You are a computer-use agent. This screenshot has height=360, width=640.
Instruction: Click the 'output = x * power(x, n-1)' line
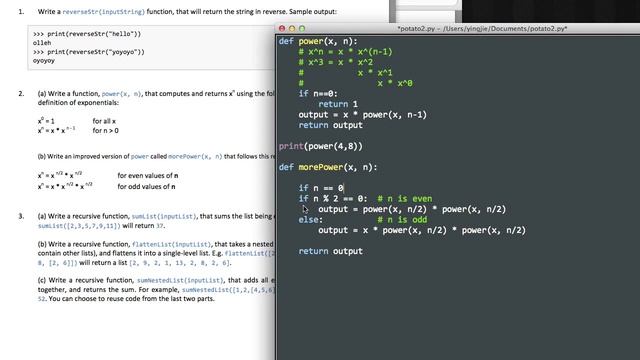362,115
